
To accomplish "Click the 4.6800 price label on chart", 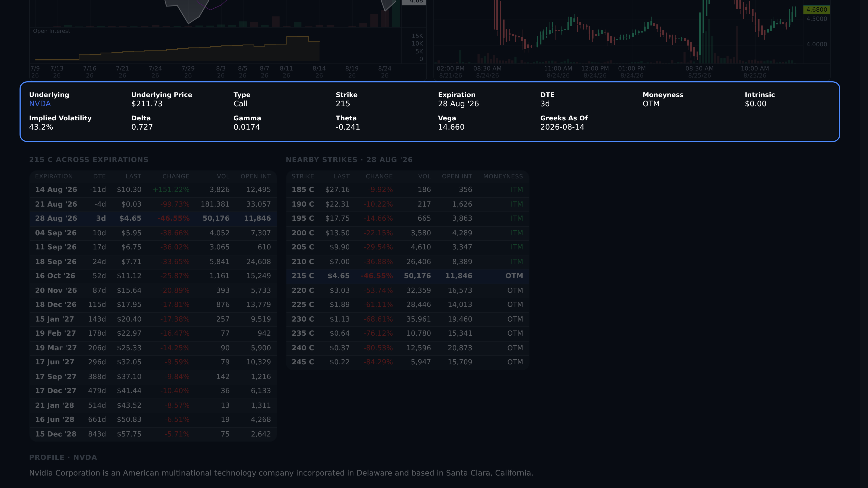I will [816, 10].
